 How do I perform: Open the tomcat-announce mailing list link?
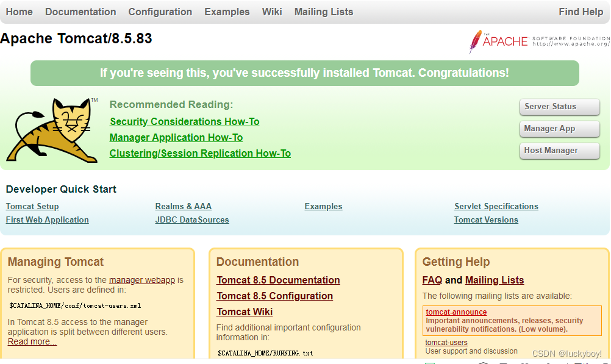456,312
